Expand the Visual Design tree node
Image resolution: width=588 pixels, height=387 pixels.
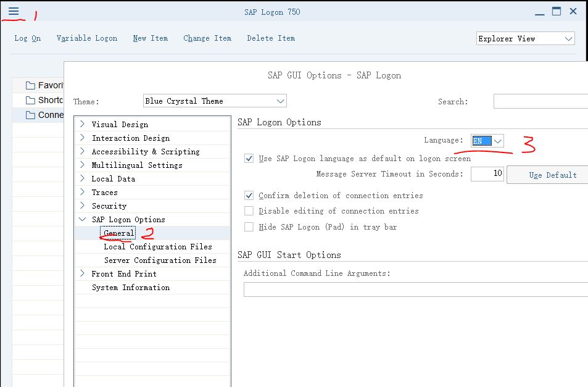(x=81, y=123)
